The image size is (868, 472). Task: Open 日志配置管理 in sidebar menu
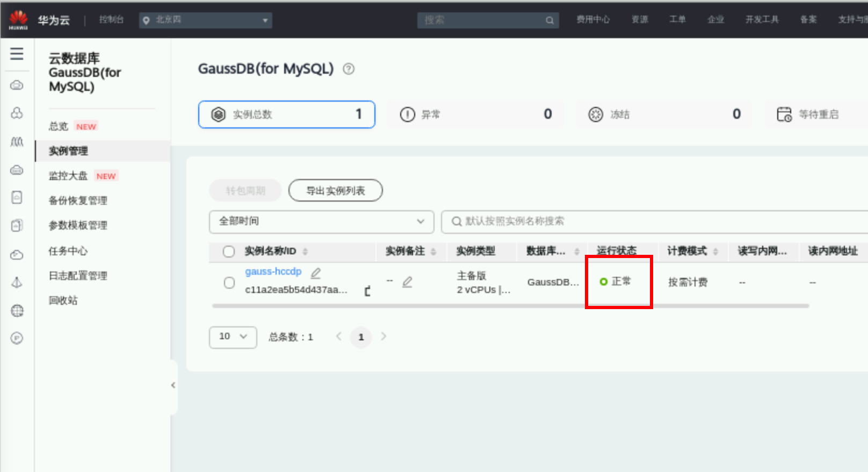pyautogui.click(x=78, y=276)
